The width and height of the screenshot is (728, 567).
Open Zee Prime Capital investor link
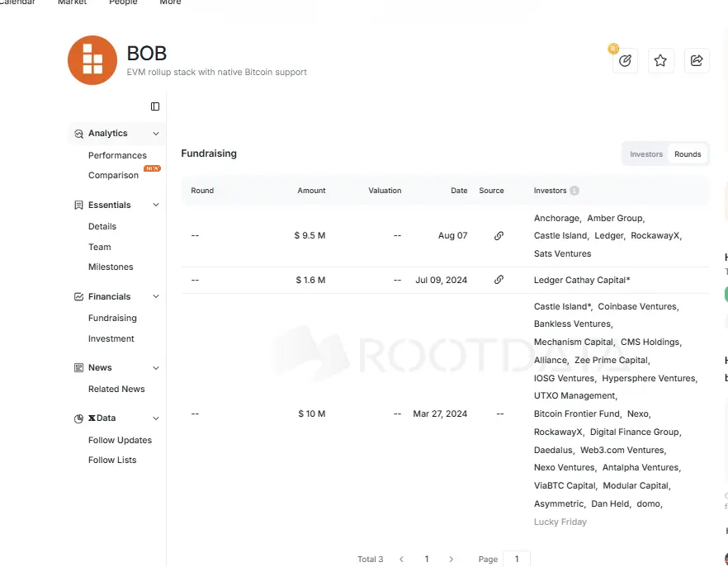pyautogui.click(x=611, y=361)
